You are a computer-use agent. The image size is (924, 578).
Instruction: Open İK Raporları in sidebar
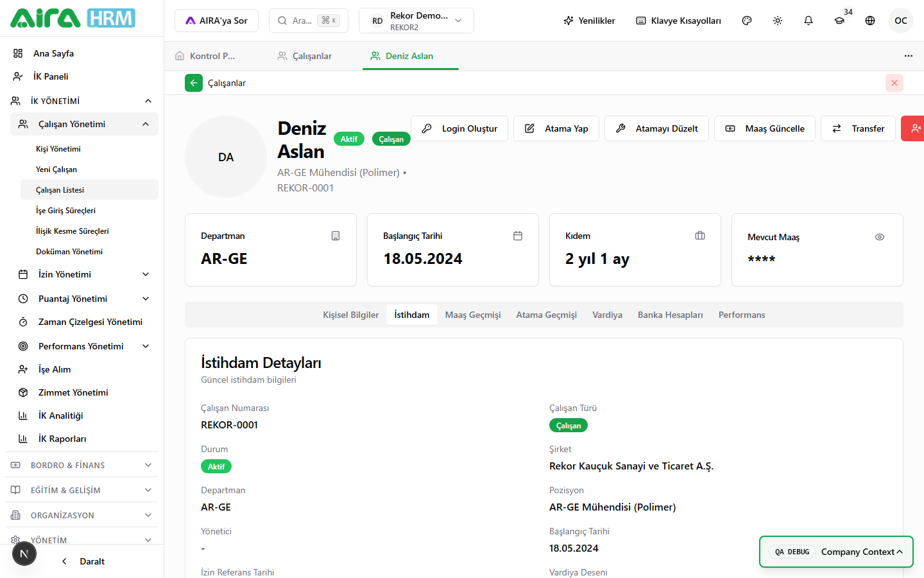pyautogui.click(x=84, y=439)
